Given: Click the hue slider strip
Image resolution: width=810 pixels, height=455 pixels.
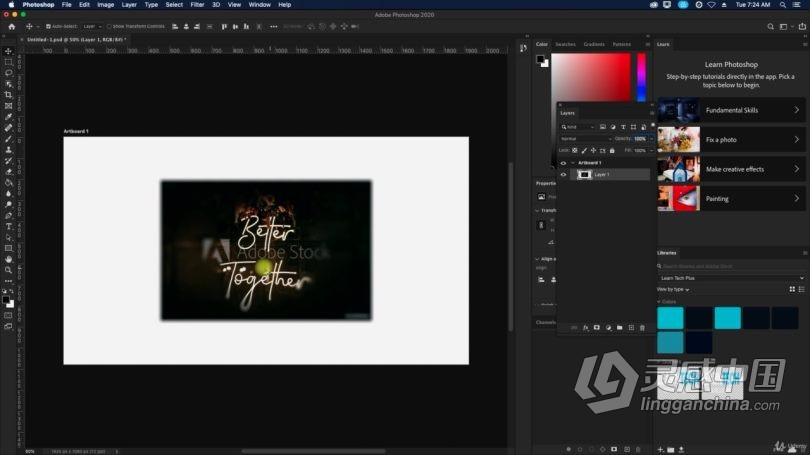Looking at the screenshot, I should pyautogui.click(x=641, y=77).
